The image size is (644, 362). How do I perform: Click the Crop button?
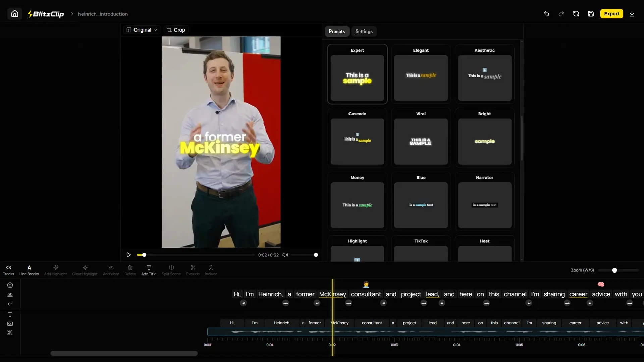pyautogui.click(x=176, y=30)
